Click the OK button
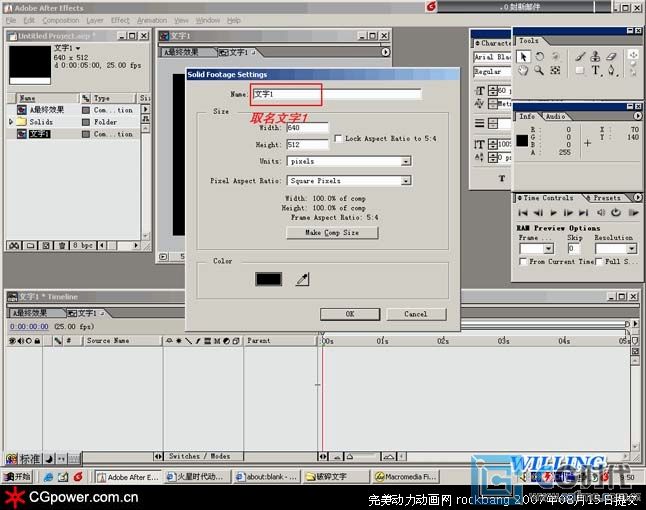Viewport: 646px width, 510px height. pos(350,314)
